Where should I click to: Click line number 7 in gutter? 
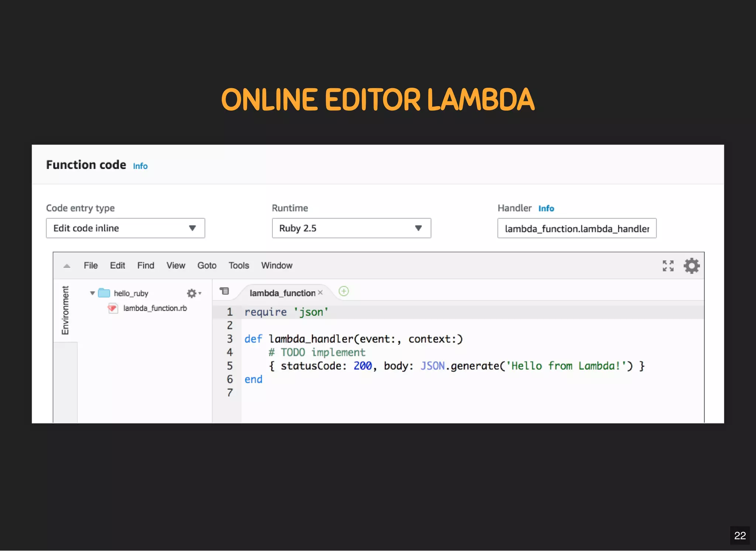click(x=230, y=393)
